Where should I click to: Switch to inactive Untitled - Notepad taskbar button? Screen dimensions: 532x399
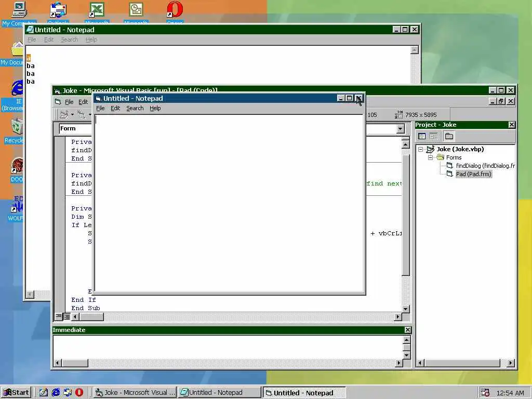click(219, 393)
